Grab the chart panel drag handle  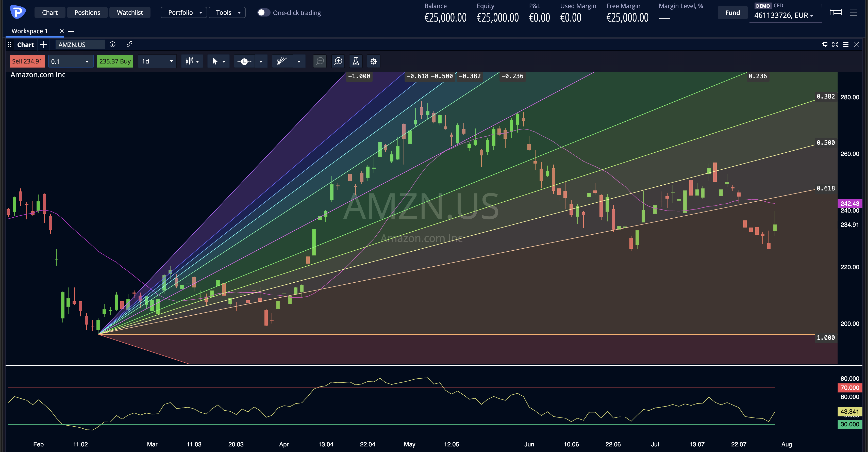click(x=10, y=44)
